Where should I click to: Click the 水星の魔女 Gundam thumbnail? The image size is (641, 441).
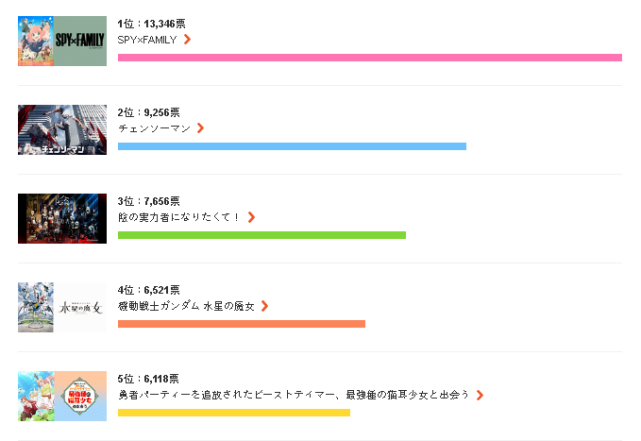pyautogui.click(x=62, y=307)
